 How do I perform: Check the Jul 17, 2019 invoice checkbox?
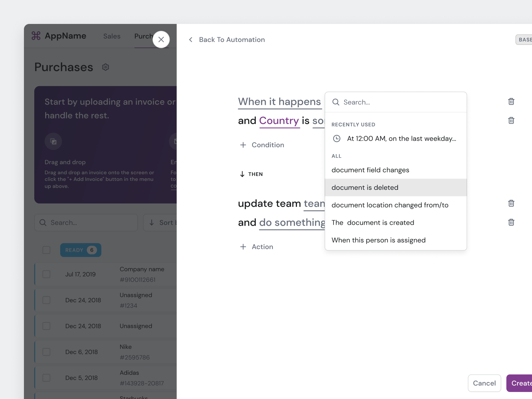tap(47, 274)
